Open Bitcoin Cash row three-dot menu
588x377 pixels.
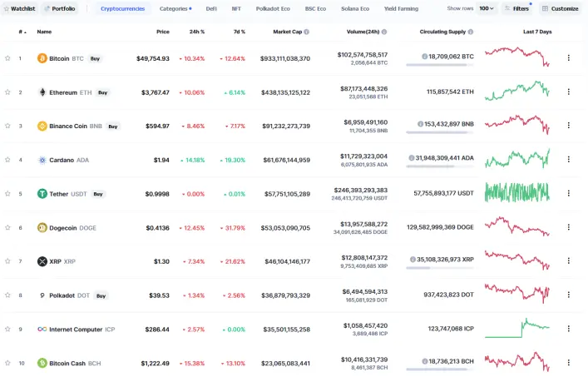569,362
